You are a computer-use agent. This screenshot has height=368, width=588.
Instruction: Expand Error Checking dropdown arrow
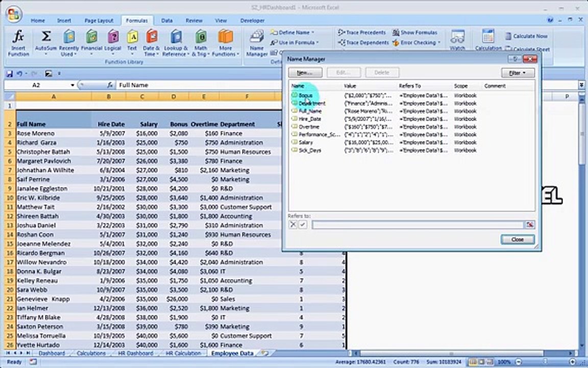point(439,43)
